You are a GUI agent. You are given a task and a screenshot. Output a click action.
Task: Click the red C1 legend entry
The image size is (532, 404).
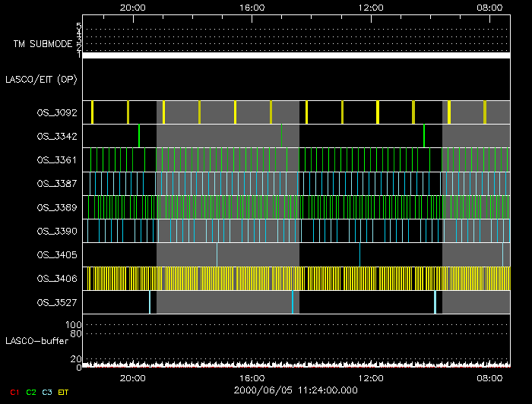(13, 391)
